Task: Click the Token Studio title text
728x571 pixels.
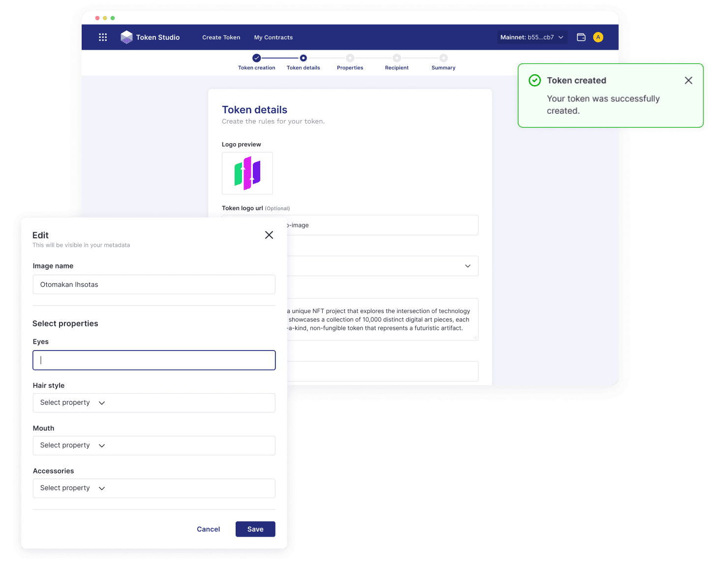Action: tap(158, 37)
